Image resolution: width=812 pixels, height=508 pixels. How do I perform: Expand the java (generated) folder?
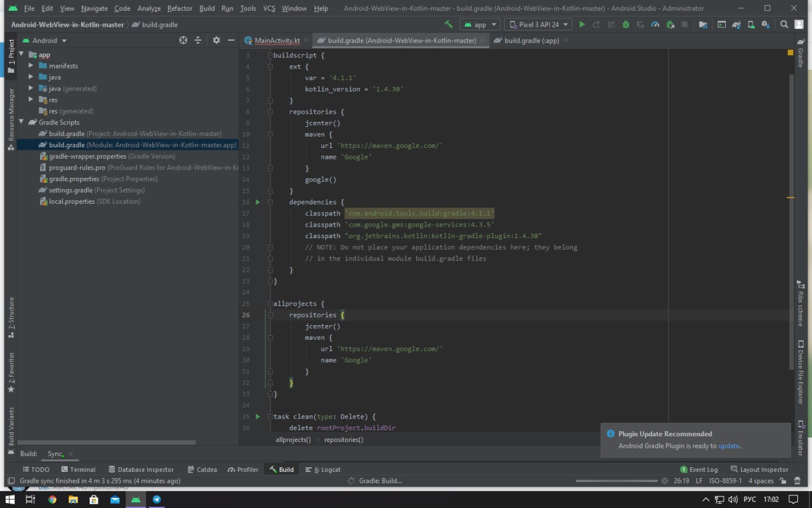coord(31,89)
